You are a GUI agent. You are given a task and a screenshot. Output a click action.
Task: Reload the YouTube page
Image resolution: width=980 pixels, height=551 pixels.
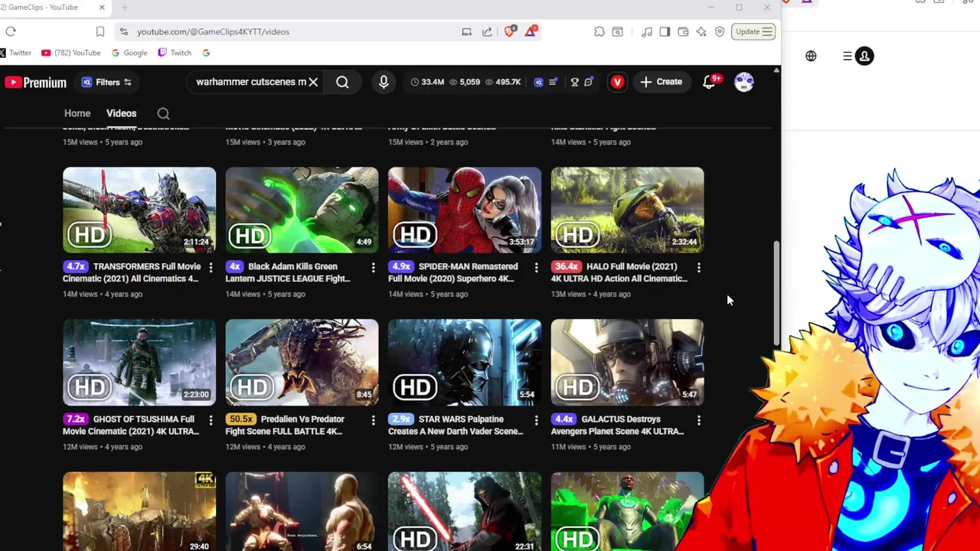pyautogui.click(x=11, y=31)
